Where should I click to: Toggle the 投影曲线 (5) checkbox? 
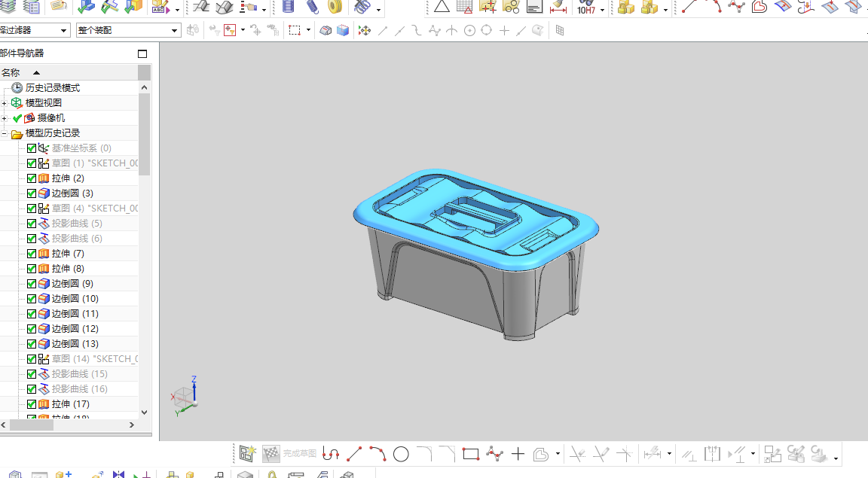[x=32, y=224]
